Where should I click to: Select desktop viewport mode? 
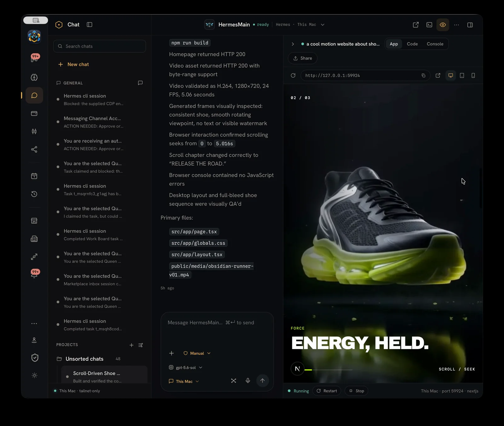click(x=451, y=75)
